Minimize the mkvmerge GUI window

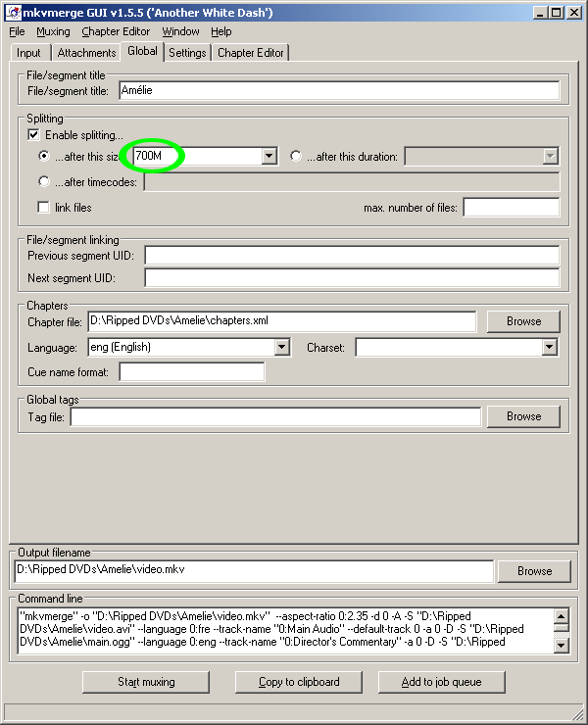point(540,13)
